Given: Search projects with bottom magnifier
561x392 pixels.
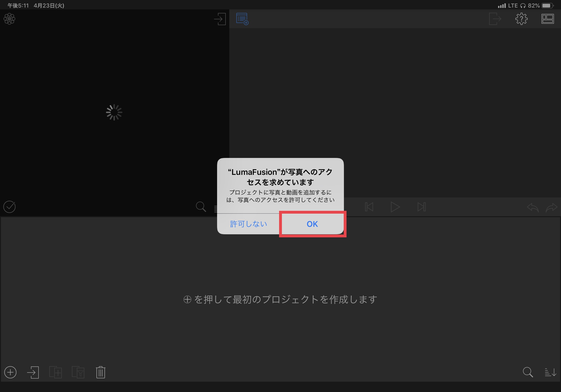Looking at the screenshot, I should pos(528,372).
